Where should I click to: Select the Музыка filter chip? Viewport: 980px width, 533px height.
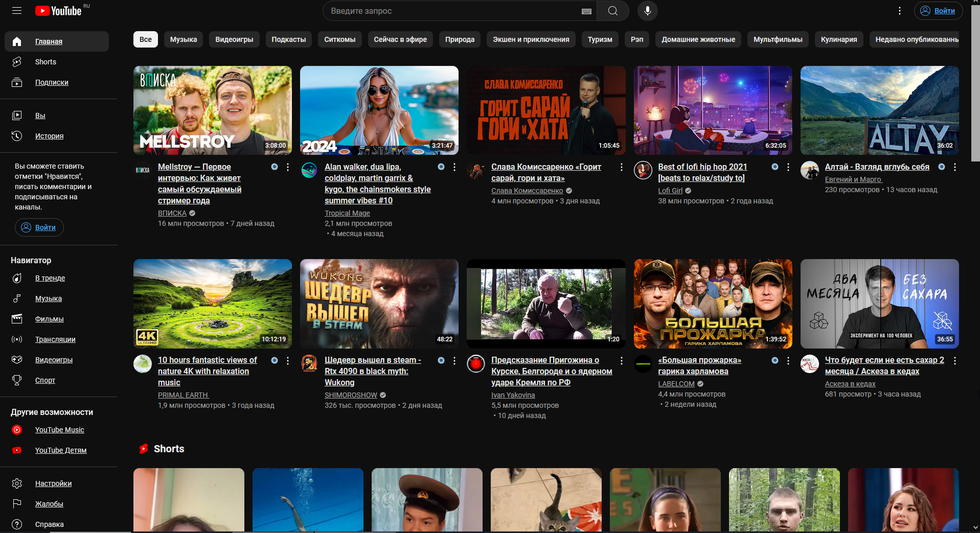click(x=184, y=39)
